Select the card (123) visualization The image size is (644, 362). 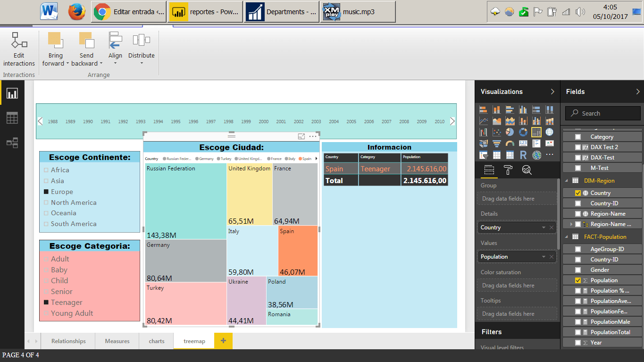click(x=523, y=143)
